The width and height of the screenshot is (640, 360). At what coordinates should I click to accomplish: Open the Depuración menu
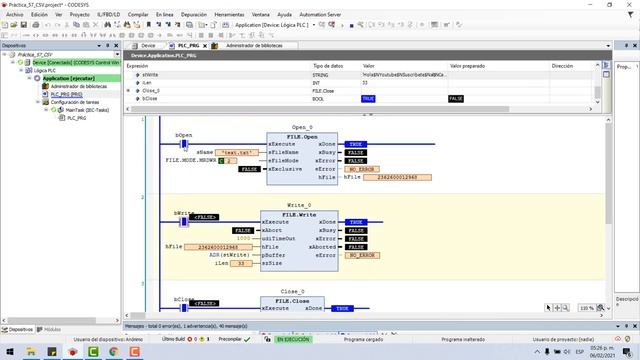coord(194,14)
